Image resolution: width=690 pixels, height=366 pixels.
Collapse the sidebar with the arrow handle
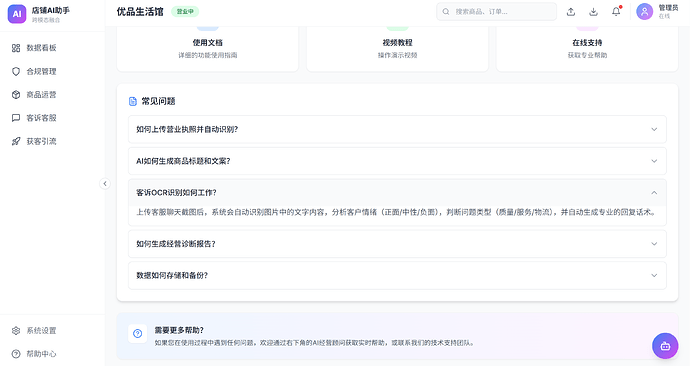coord(105,183)
